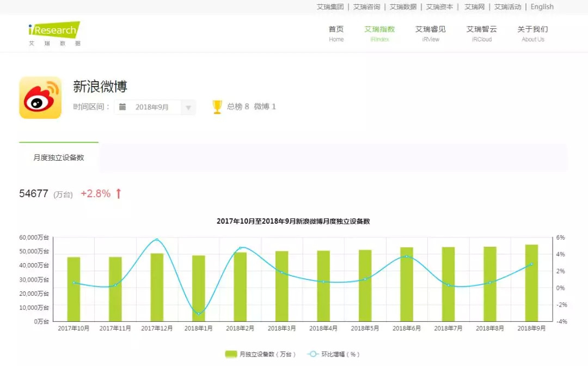Click the 2018年1月 green bar
Image resolution: width=588 pixels, height=366 pixels.
198,288
